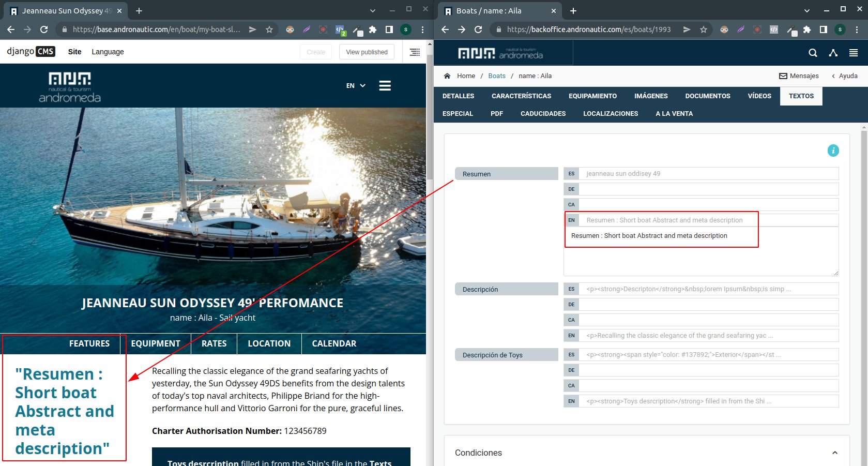Switch to the FEATURES tab
The height and width of the screenshot is (466, 868).
point(89,343)
